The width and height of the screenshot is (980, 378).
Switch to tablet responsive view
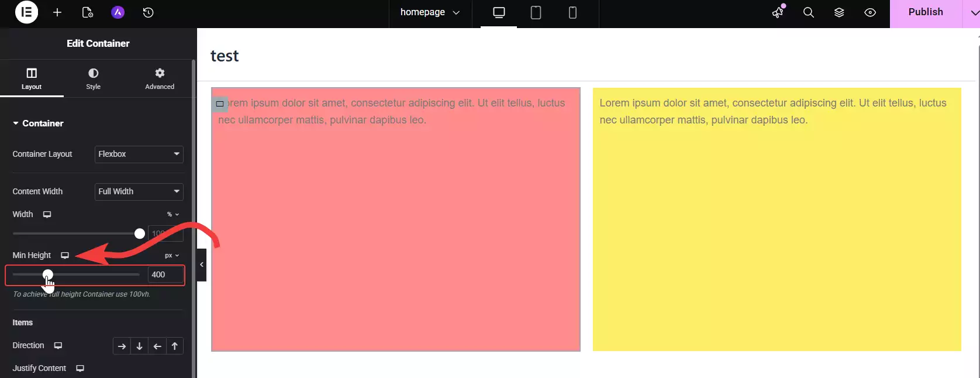point(536,12)
